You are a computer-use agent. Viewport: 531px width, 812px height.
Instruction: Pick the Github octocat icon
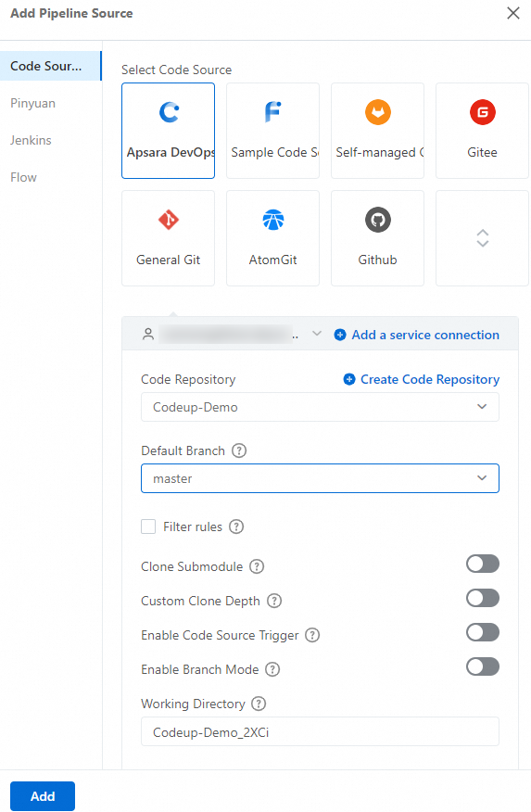click(378, 220)
